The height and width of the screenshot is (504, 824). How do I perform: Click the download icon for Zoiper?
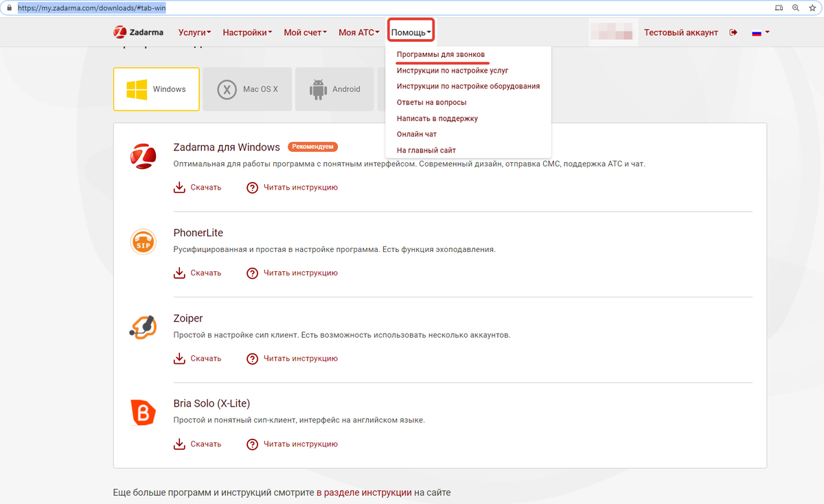tap(179, 358)
